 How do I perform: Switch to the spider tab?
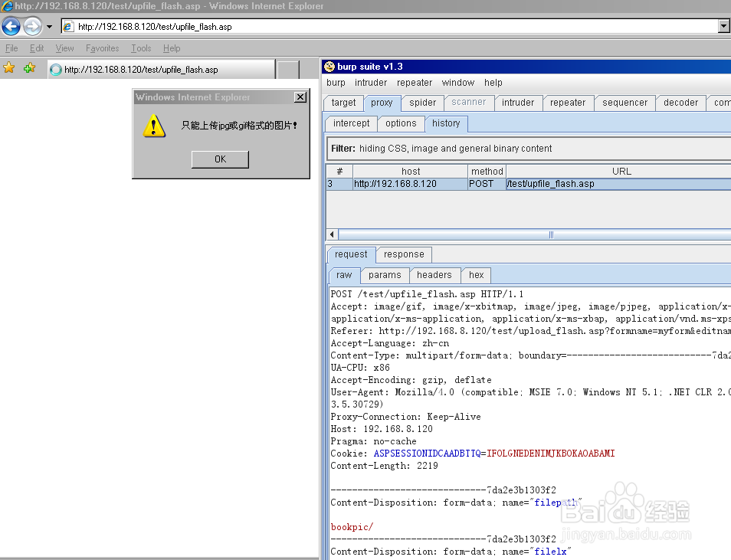click(422, 103)
